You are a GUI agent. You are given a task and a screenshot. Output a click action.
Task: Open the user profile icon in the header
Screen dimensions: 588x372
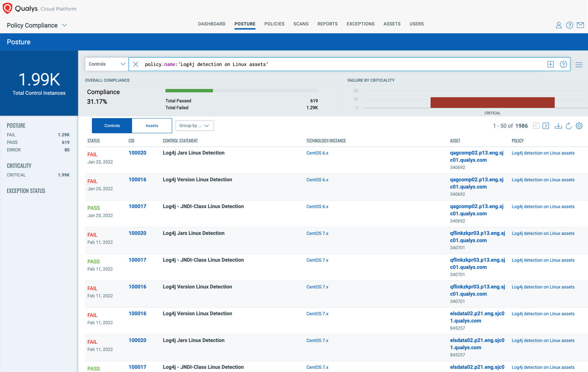pyautogui.click(x=558, y=25)
